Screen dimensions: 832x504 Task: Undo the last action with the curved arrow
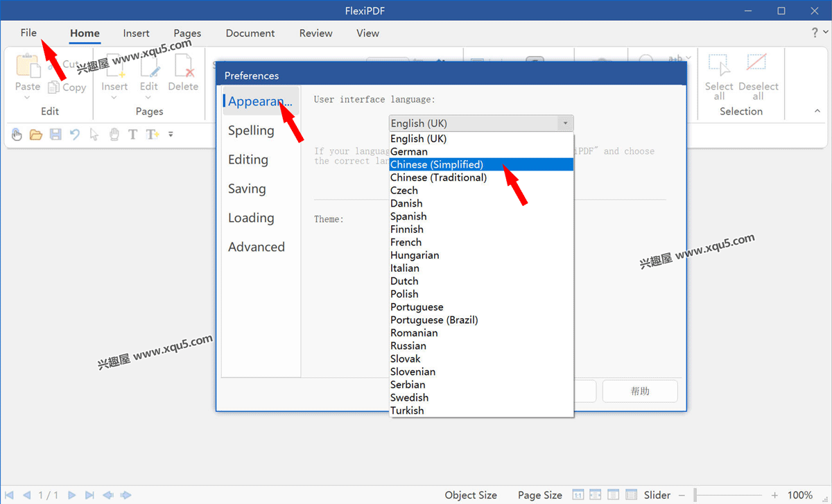(x=75, y=134)
